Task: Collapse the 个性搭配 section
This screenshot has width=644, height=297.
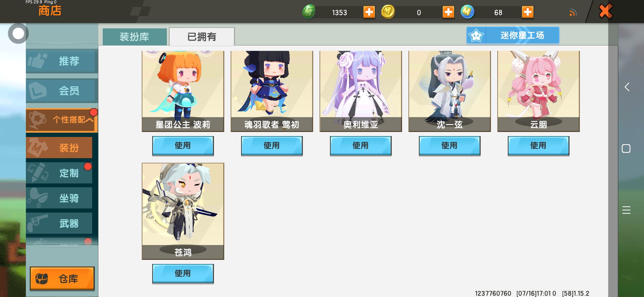Action: pyautogui.click(x=62, y=120)
